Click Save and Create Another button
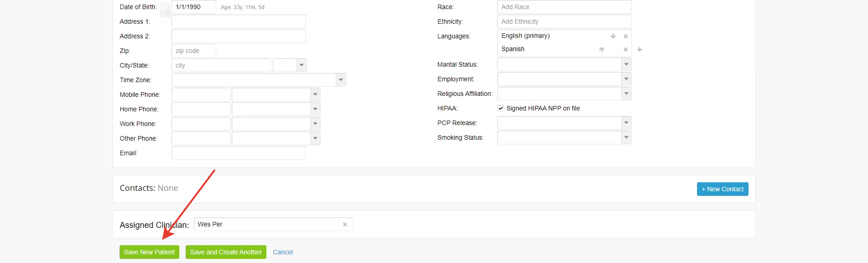 point(226,252)
